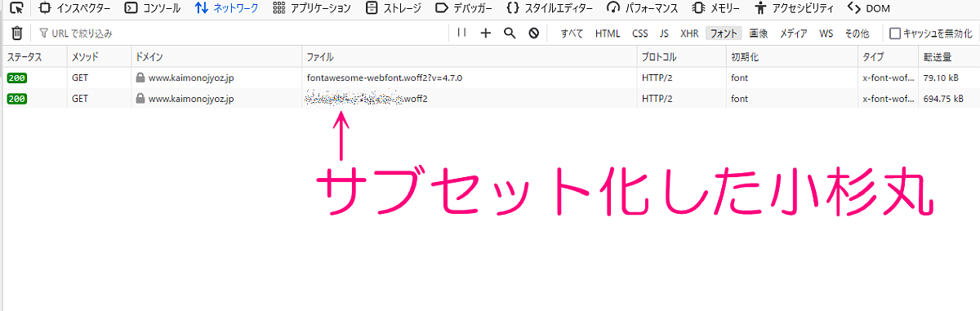
Task: Open the インスペクター (Inspector) tab
Action: [x=74, y=9]
